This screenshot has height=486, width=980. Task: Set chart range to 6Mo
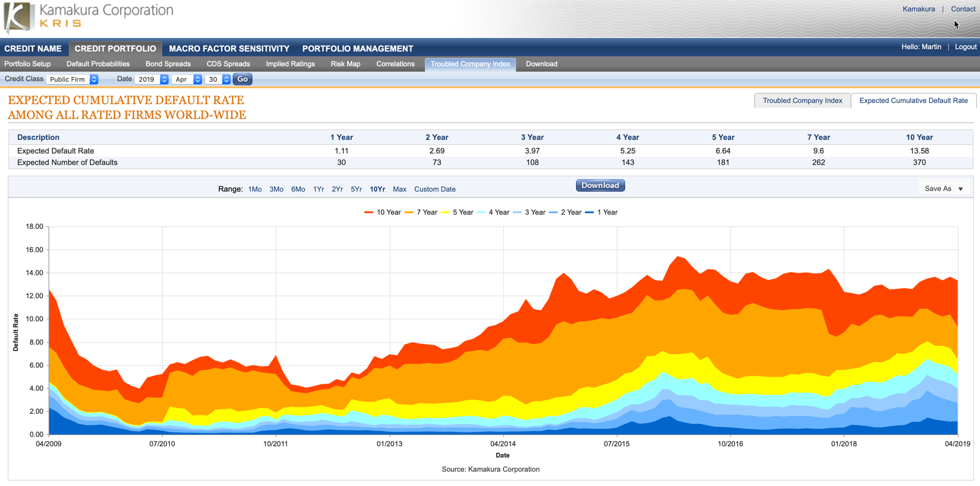298,189
